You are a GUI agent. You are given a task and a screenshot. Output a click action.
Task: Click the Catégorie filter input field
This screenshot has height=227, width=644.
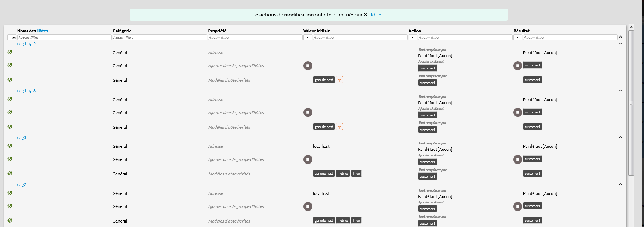[x=160, y=38]
